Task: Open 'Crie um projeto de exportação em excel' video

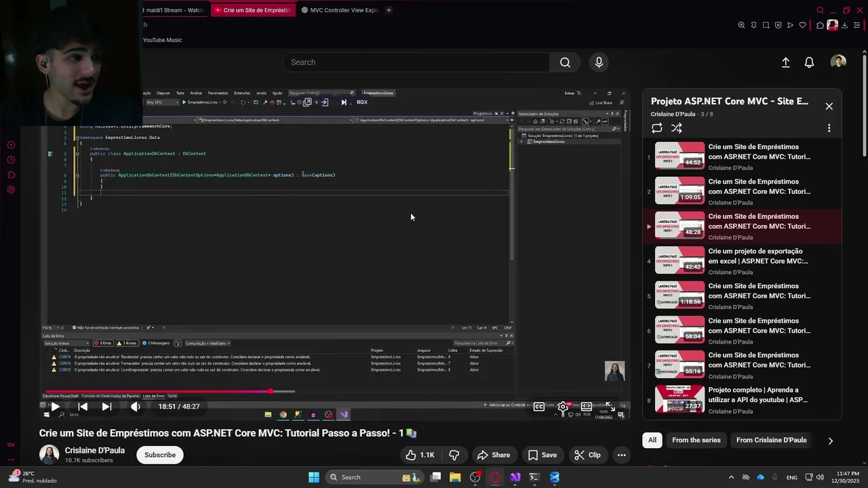Action: [x=743, y=261]
